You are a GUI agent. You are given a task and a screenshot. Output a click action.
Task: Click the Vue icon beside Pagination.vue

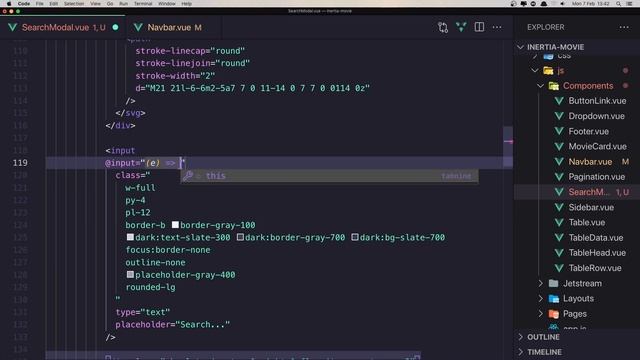tap(559, 177)
